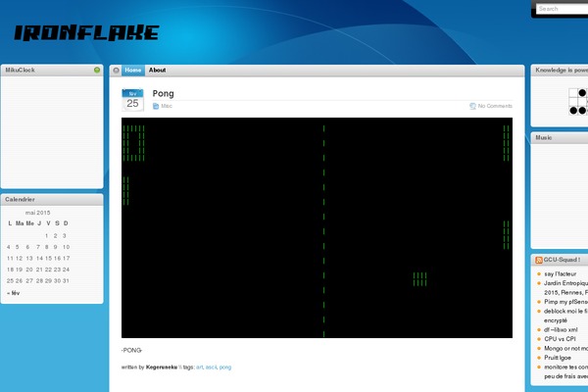Open the Home tab
This screenshot has width=588, height=392.
tap(132, 71)
